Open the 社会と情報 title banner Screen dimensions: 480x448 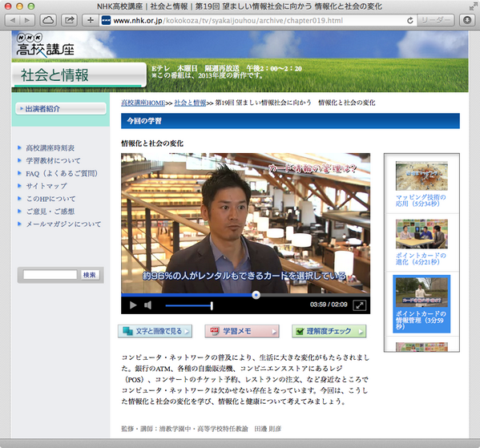pyautogui.click(x=79, y=75)
